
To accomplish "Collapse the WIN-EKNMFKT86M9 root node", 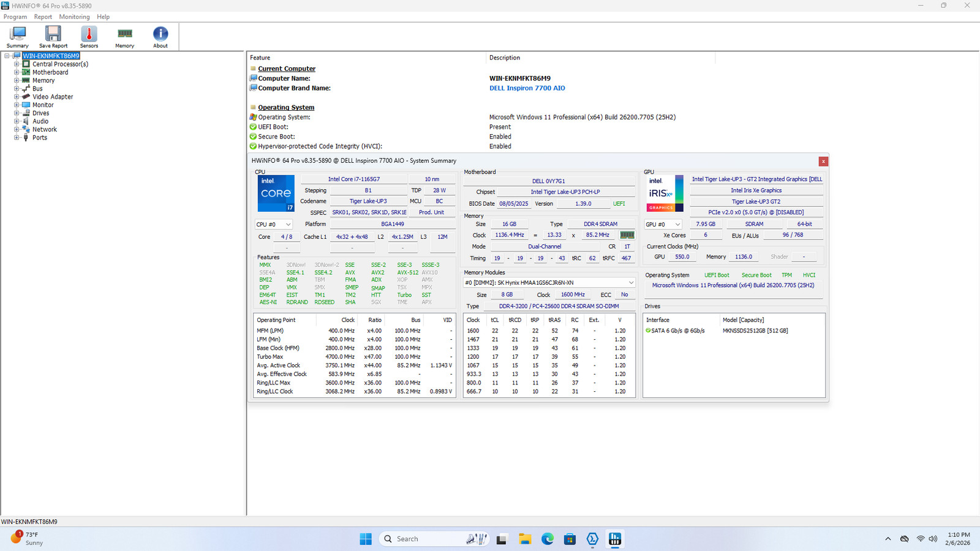I will [7, 56].
